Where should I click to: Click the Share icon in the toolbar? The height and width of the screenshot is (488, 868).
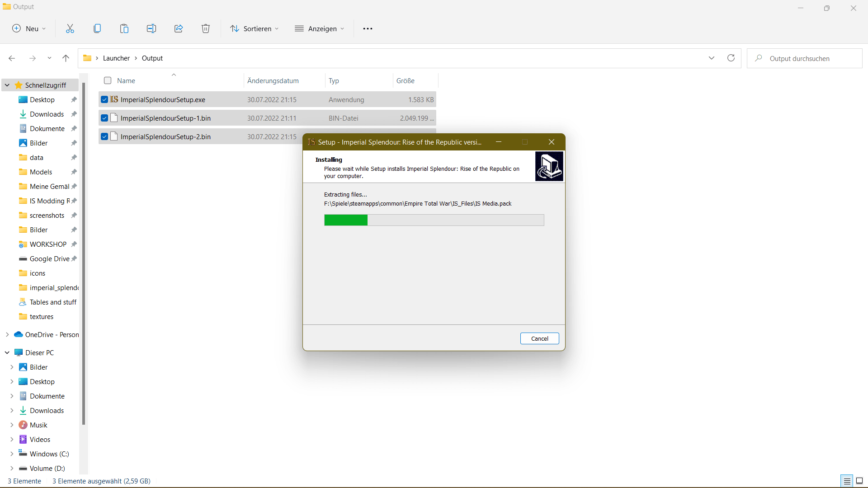click(x=179, y=28)
